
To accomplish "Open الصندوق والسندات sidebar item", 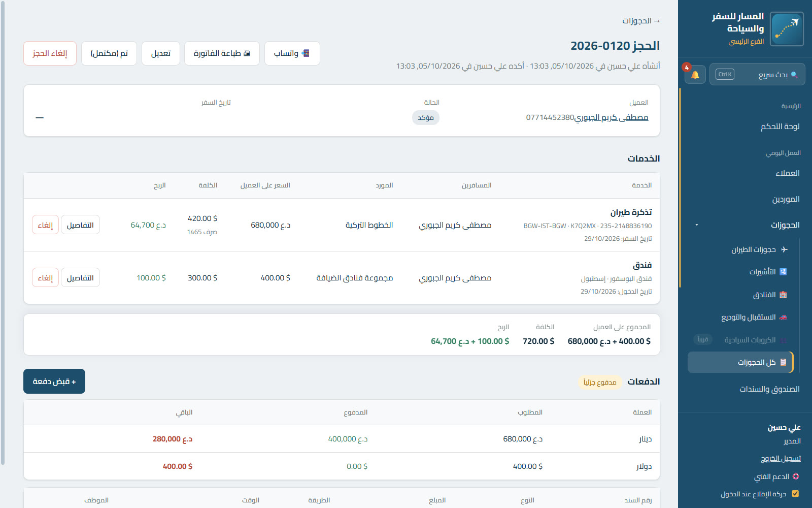I will coord(769,389).
